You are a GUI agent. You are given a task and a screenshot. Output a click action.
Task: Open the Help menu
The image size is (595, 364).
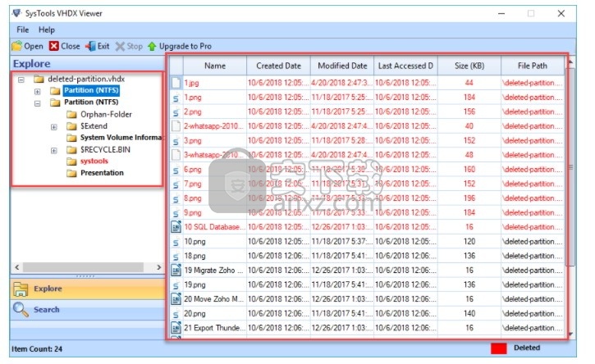(47, 30)
